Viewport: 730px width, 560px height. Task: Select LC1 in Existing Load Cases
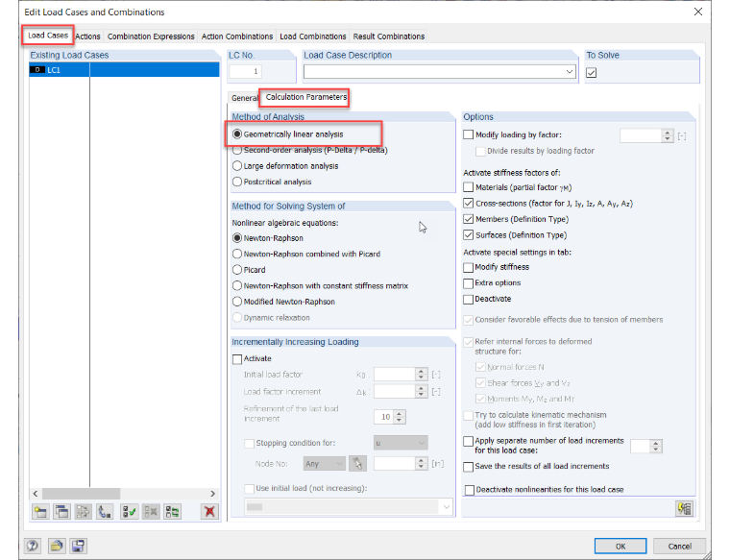click(x=124, y=70)
